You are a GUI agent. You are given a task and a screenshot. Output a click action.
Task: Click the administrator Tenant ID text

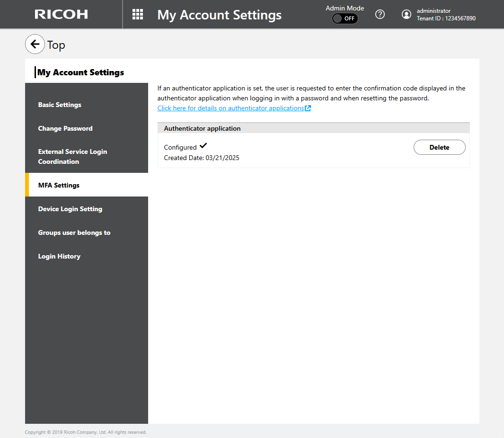446,15
